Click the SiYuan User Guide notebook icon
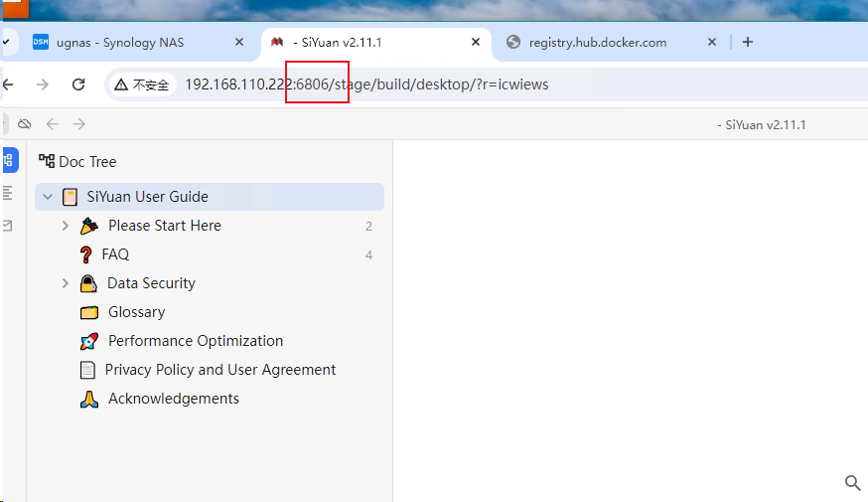This screenshot has width=868, height=502. tap(70, 197)
